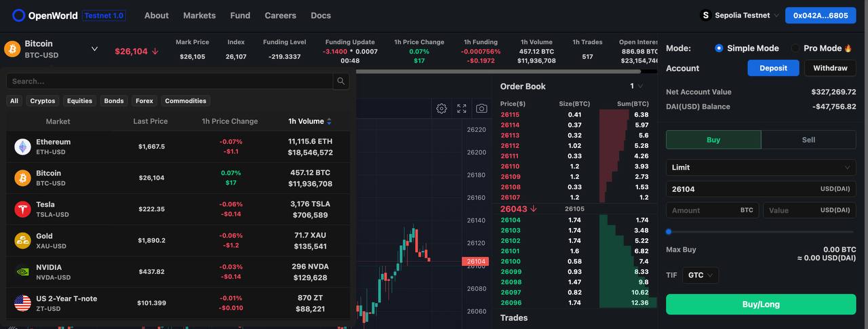
Task: Select Simple Mode radio button
Action: (719, 48)
